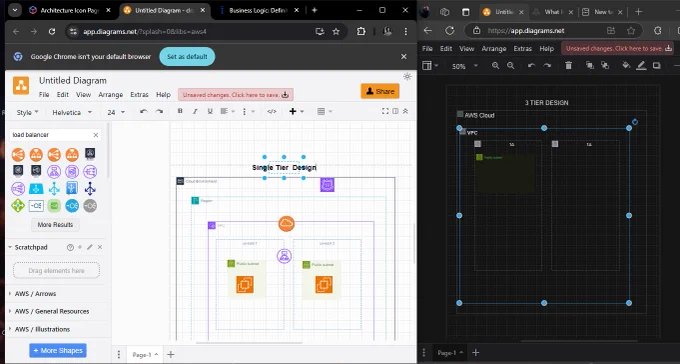Clear the shape search with X
This screenshot has width=680, height=364.
(96, 135)
